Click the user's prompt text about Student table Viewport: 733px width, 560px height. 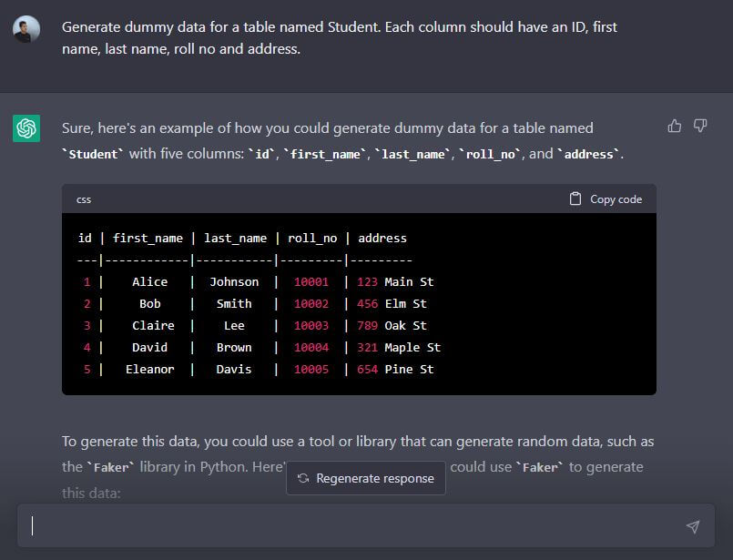339,37
